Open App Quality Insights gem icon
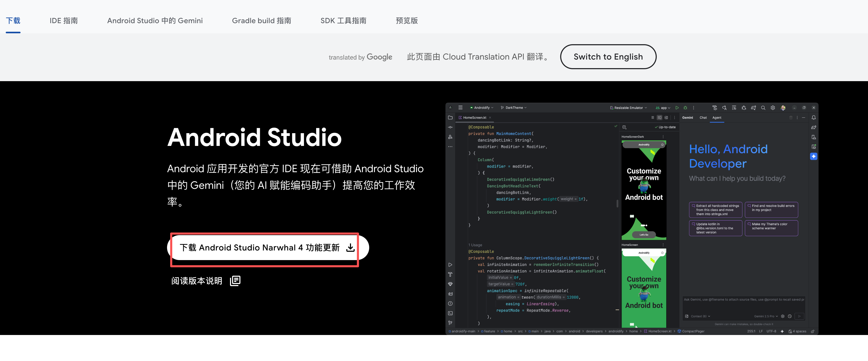 tap(450, 284)
